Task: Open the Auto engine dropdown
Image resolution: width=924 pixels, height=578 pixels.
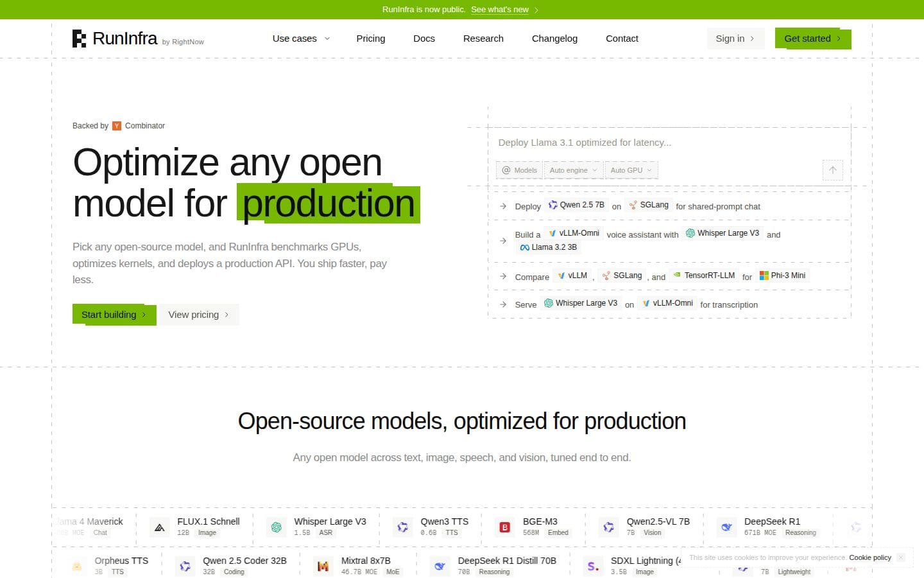Action: pyautogui.click(x=574, y=170)
